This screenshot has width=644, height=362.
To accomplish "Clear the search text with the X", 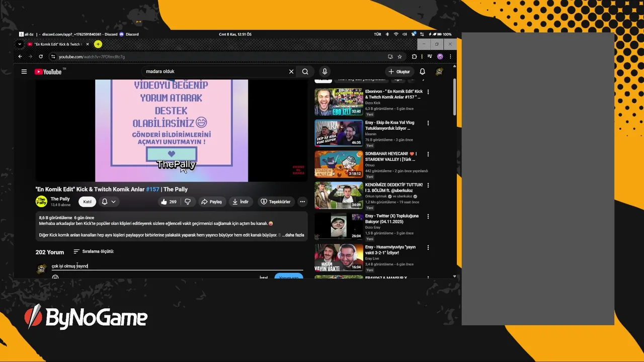I will click(x=291, y=71).
